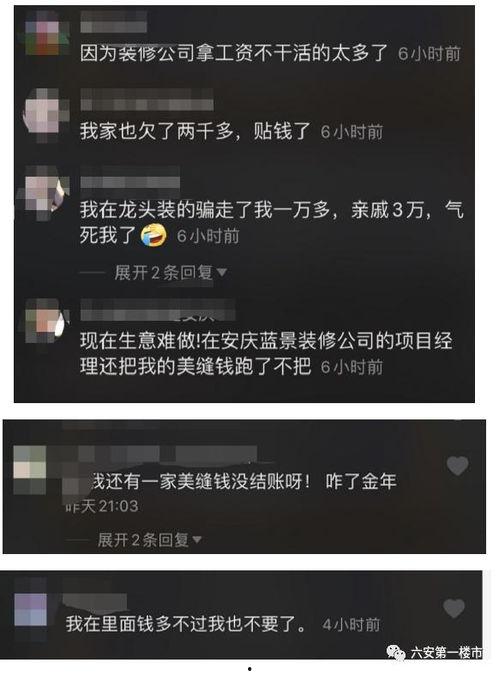This screenshot has height=675, width=499.
Task: Open avatar of the 欠了两千多 commenter
Action: click(46, 113)
